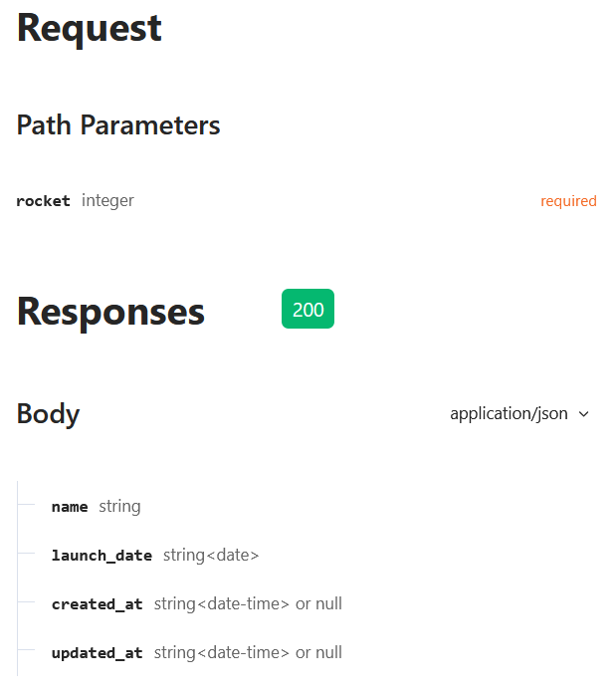Click the Responses heading
The height and width of the screenshot is (696, 616).
click(110, 313)
